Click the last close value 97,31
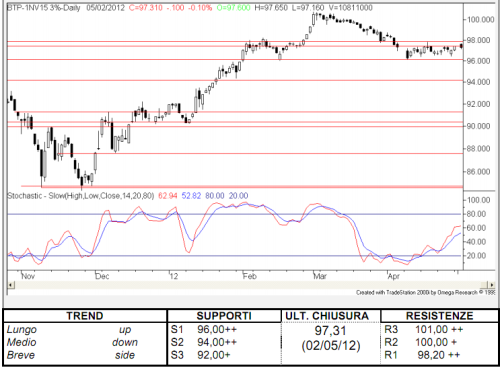 (x=331, y=331)
